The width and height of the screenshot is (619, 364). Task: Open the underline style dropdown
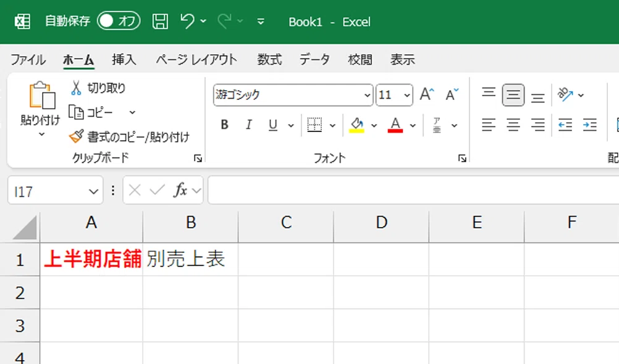(x=291, y=125)
